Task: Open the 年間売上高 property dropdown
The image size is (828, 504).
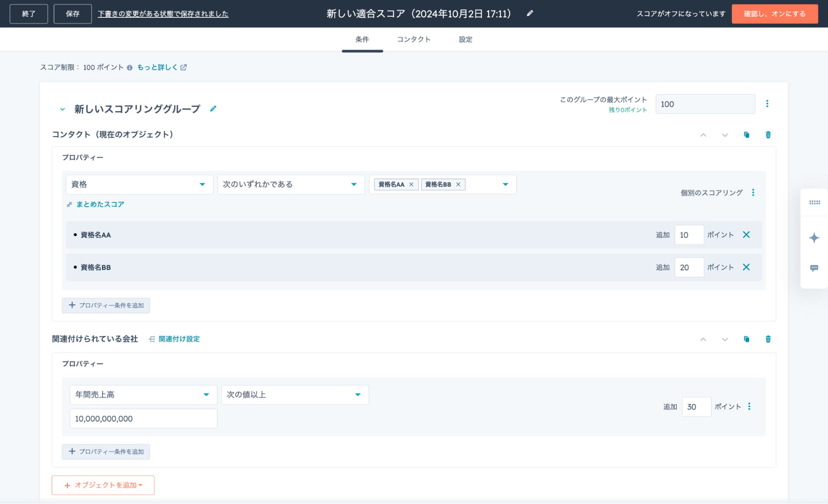Action: pyautogui.click(x=143, y=395)
